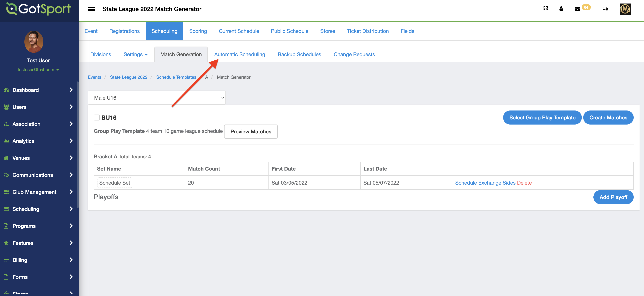Open the Current Schedule tab
The height and width of the screenshot is (296, 644).
(x=239, y=31)
